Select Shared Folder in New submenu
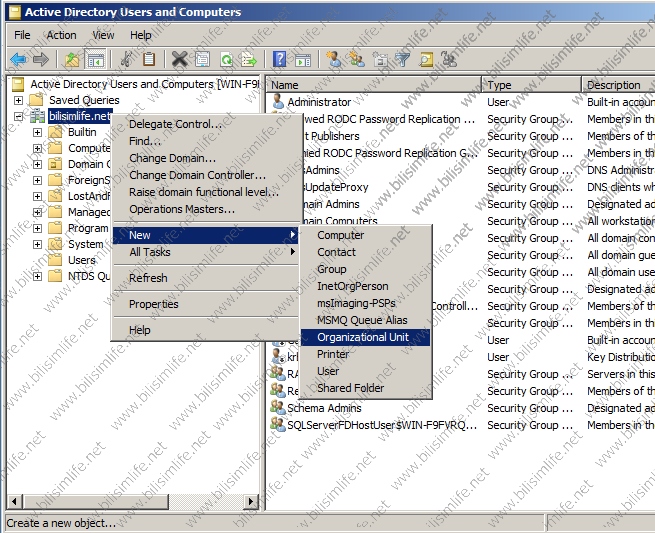Screen dimensions: 655x533 [x=365, y=388]
